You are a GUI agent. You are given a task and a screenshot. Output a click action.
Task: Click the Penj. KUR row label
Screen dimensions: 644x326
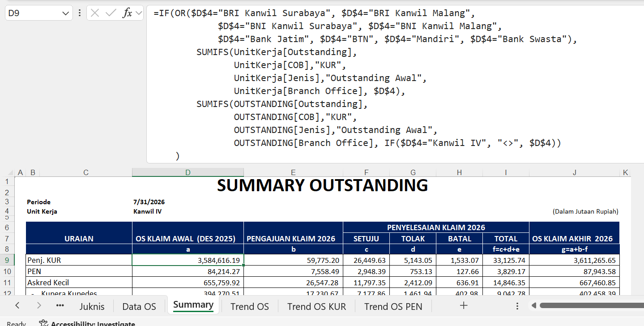tap(79, 260)
